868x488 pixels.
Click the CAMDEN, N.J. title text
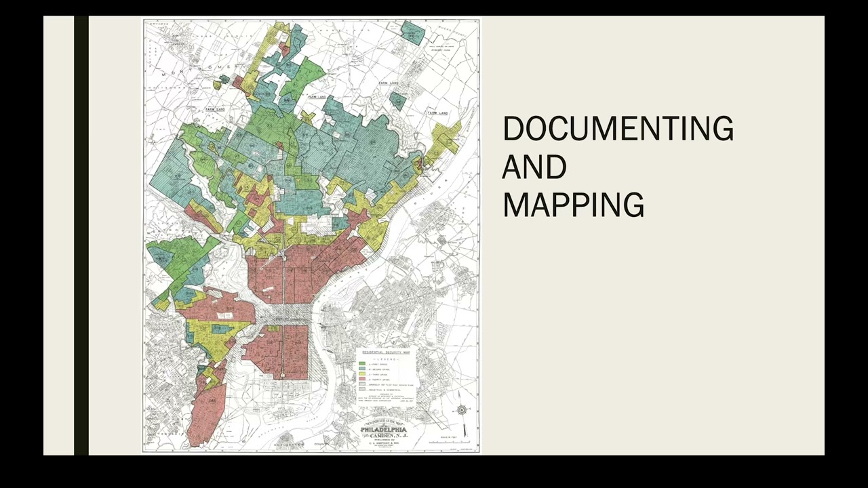pos(389,436)
